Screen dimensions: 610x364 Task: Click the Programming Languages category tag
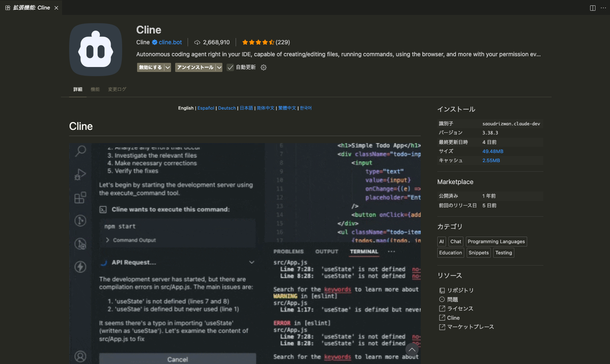click(x=496, y=242)
